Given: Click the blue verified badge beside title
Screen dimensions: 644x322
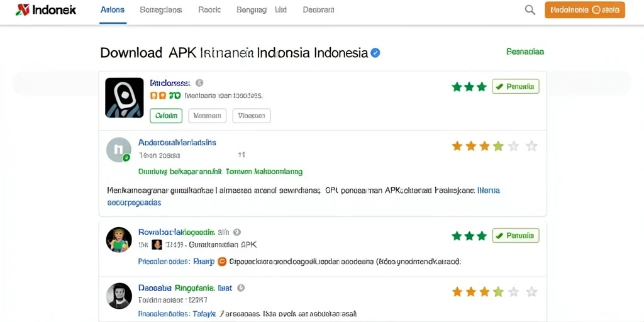Looking at the screenshot, I should (x=375, y=53).
